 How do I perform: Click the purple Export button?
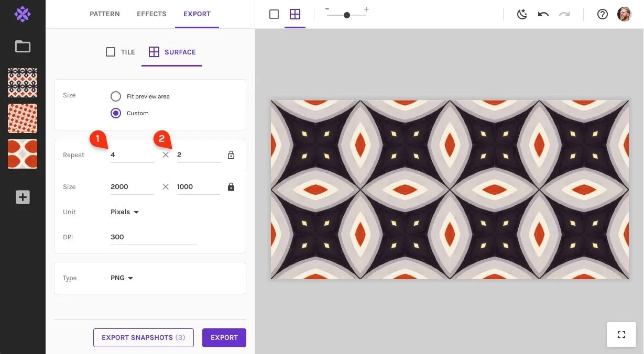[224, 338]
